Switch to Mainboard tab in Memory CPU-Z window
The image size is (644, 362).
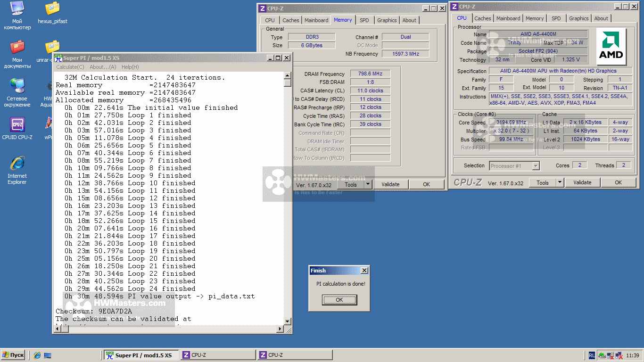(x=316, y=20)
